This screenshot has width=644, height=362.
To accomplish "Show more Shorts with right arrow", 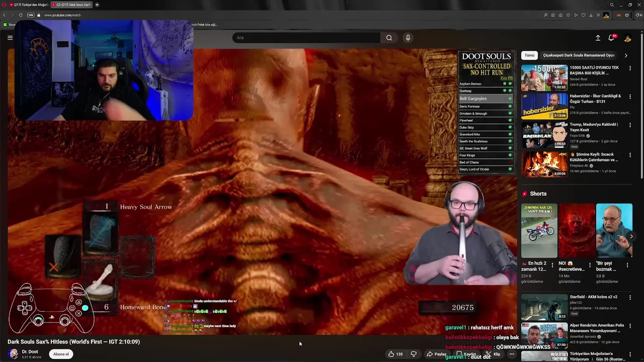I will pyautogui.click(x=631, y=236).
